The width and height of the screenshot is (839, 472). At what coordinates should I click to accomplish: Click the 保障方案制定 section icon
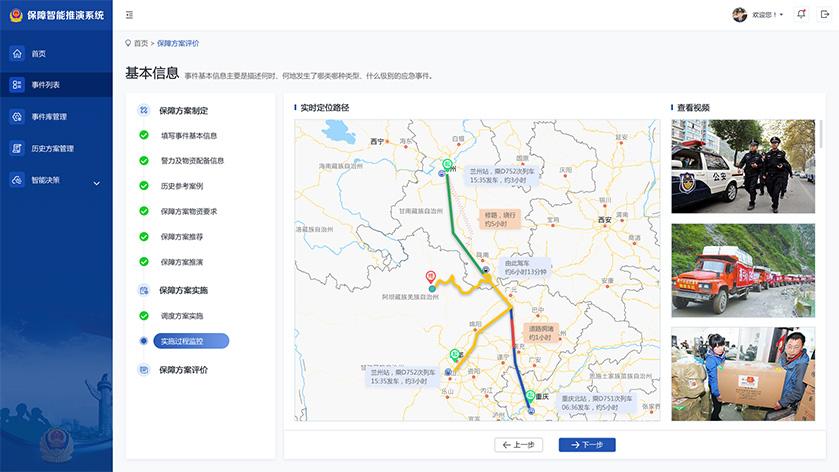[x=143, y=110]
